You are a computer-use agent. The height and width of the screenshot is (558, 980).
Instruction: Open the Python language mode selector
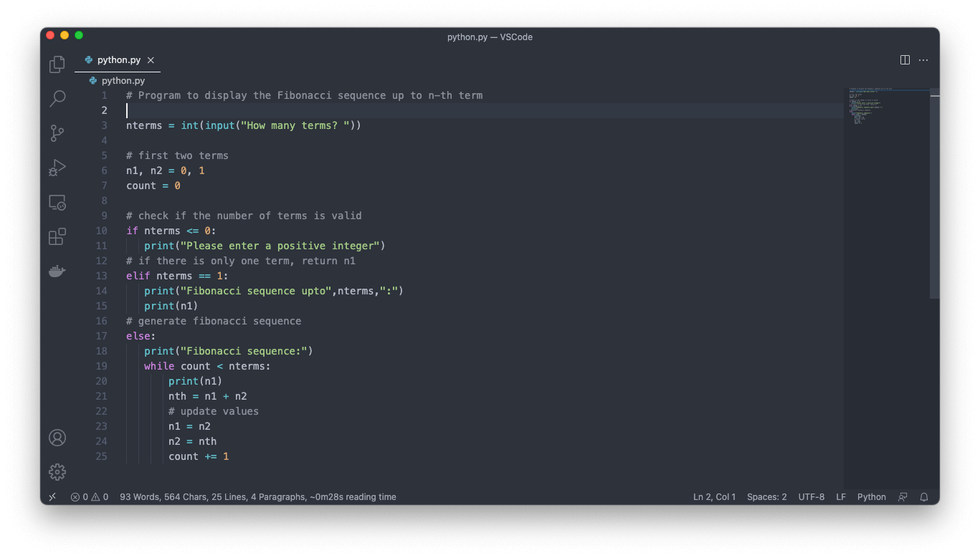[x=871, y=496]
